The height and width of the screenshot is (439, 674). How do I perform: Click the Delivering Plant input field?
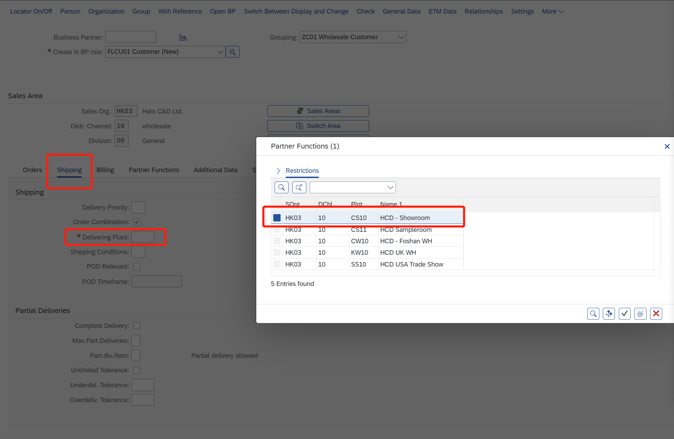point(142,237)
